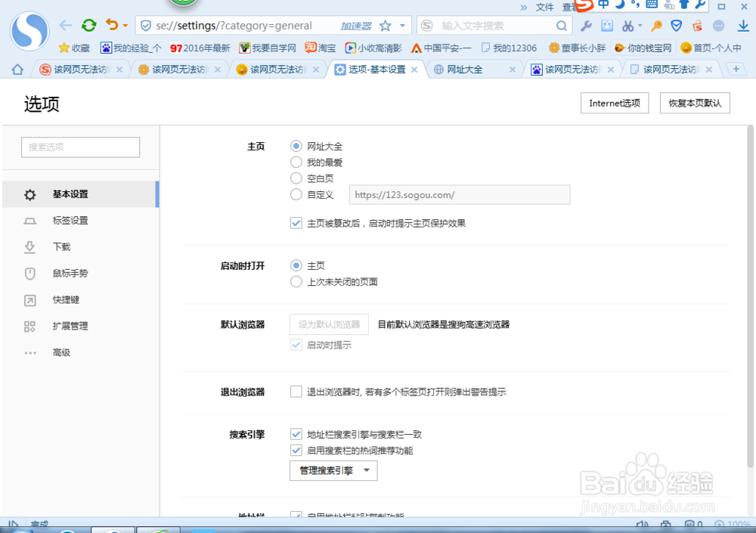Click the Sogou shopping bag icon
The width and height of the screenshot is (756, 533).
click(696, 25)
